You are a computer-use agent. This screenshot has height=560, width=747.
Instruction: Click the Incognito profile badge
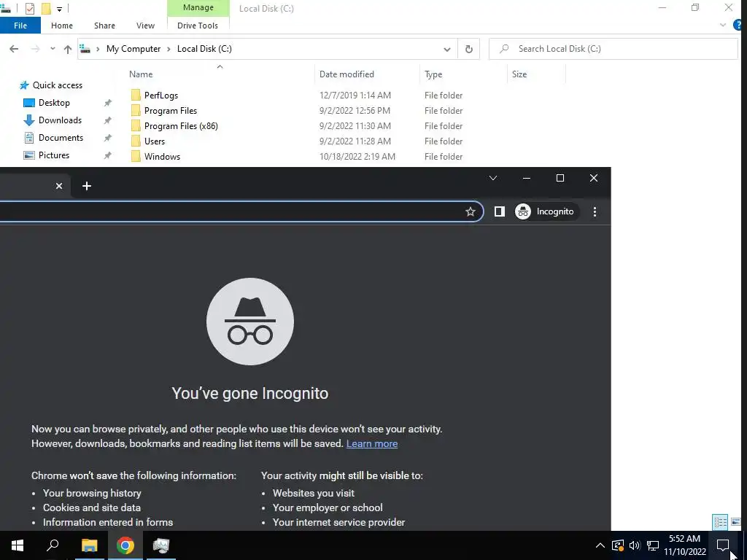coord(546,211)
